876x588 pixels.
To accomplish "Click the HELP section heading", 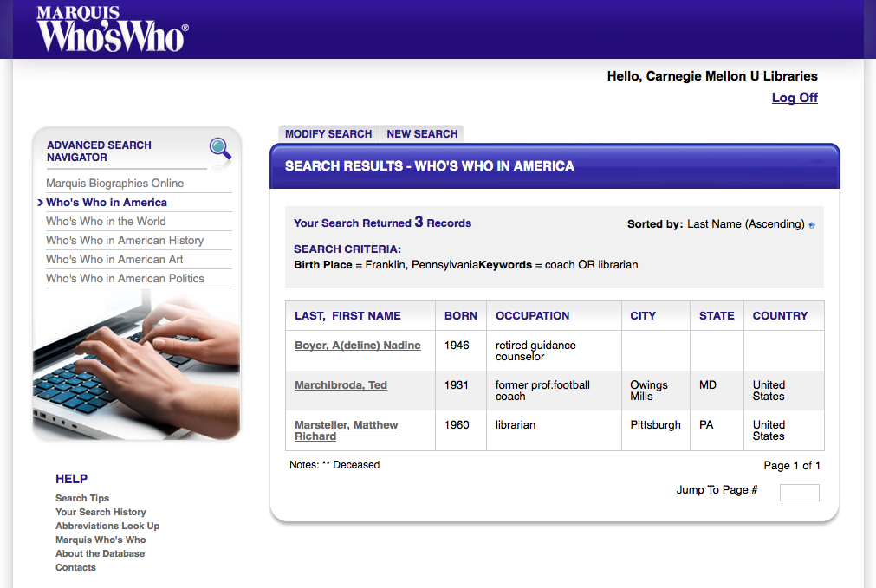I will (x=72, y=479).
